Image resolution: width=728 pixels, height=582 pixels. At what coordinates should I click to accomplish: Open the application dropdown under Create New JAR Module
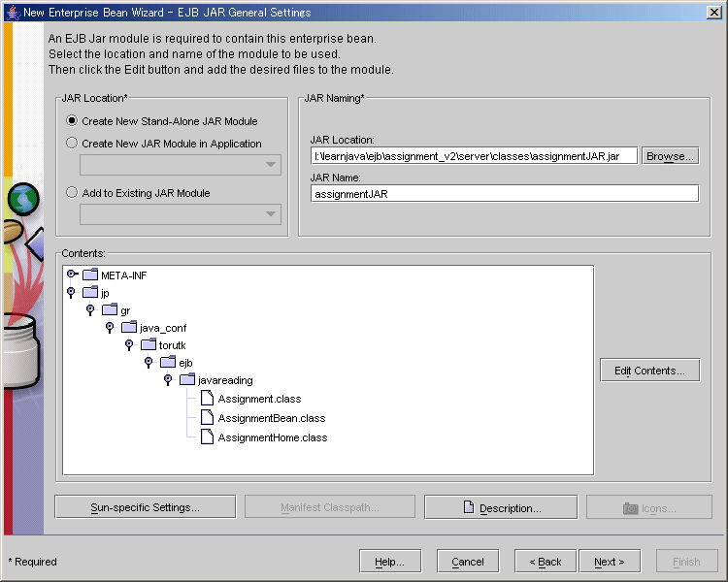coord(181,165)
